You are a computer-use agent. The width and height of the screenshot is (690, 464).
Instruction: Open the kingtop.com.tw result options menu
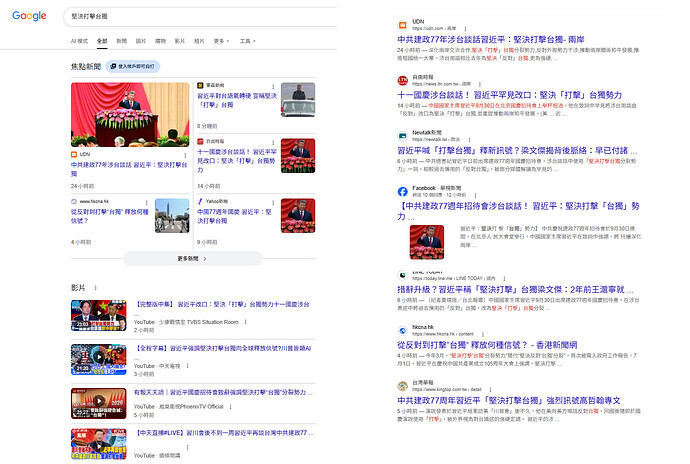[x=490, y=389]
